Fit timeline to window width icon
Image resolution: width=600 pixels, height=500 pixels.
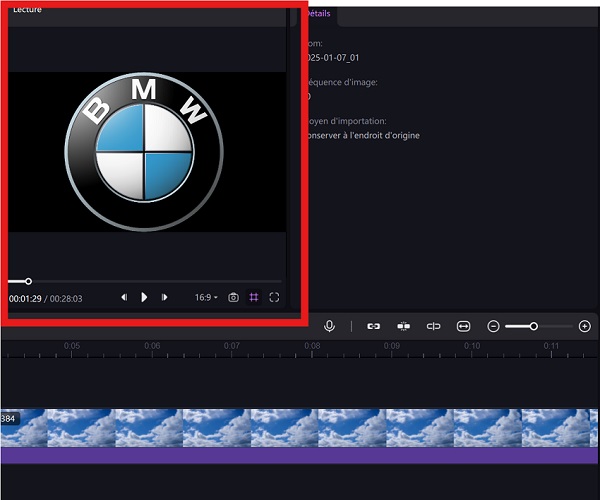[463, 326]
